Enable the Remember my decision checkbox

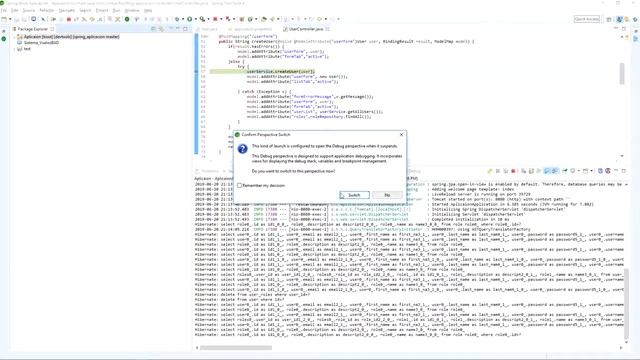point(240,186)
